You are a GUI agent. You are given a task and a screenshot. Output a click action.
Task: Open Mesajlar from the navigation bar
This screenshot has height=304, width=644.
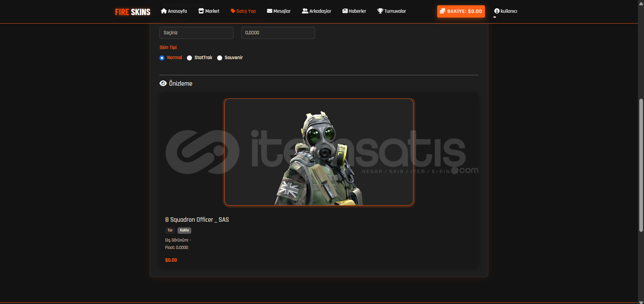279,11
